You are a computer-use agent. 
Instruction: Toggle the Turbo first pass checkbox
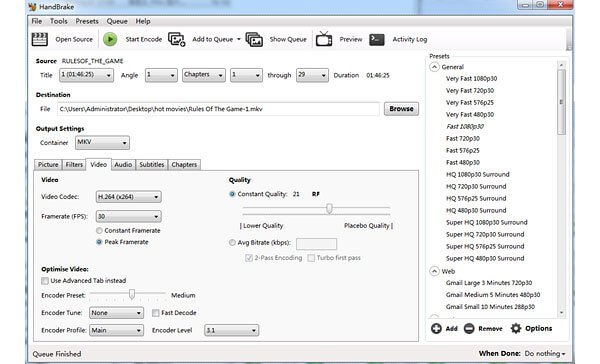pyautogui.click(x=311, y=258)
